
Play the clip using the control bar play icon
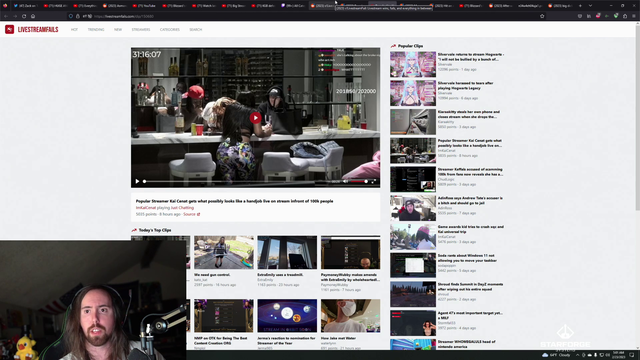138,181
